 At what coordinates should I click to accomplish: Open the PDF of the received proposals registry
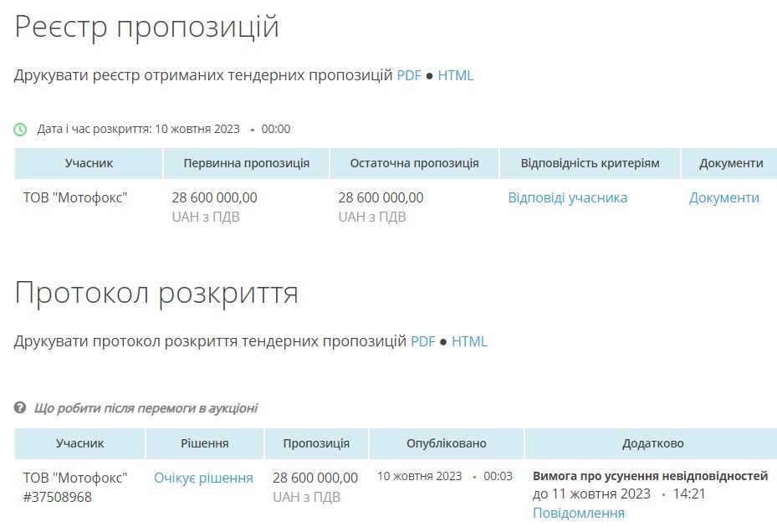click(x=409, y=75)
